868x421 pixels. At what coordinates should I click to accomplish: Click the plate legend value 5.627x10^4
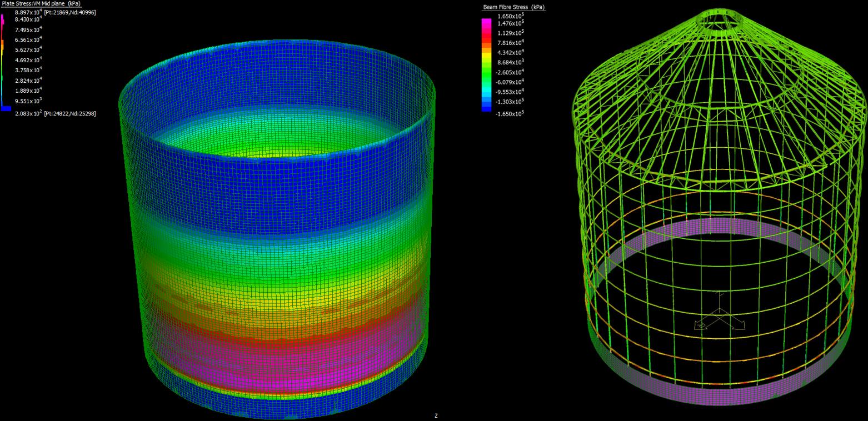28,49
